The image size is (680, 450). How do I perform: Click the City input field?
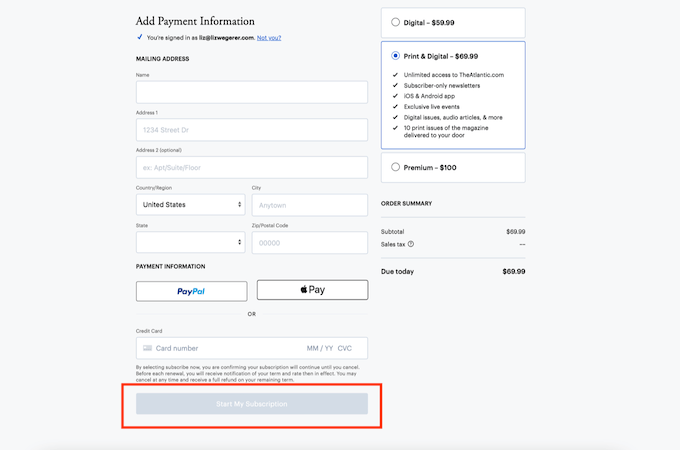click(310, 205)
